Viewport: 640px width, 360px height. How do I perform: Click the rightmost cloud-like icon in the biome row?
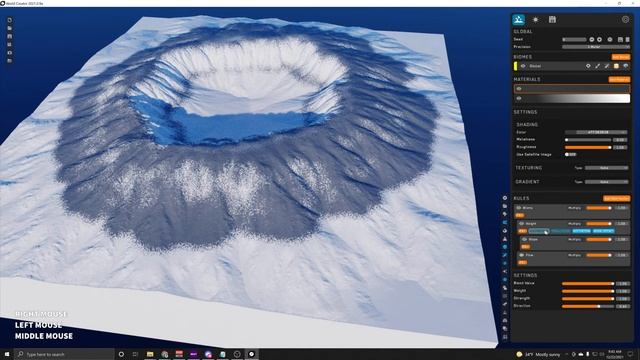pos(625,66)
